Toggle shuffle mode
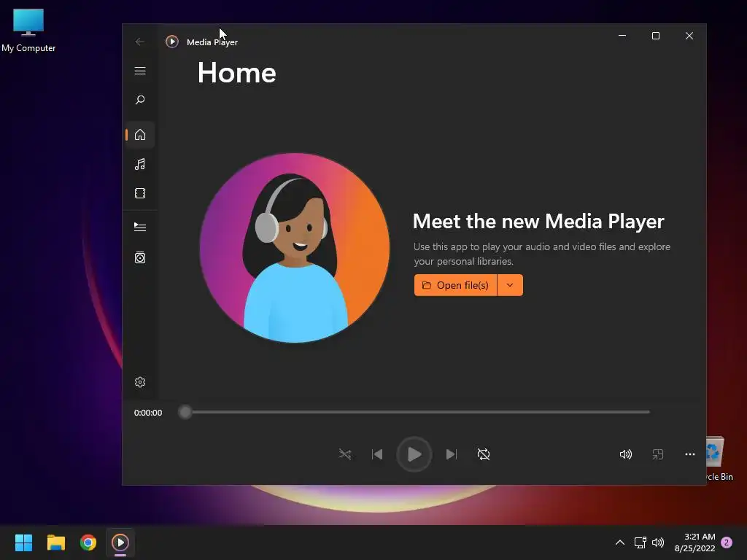This screenshot has width=747, height=560. coord(345,454)
